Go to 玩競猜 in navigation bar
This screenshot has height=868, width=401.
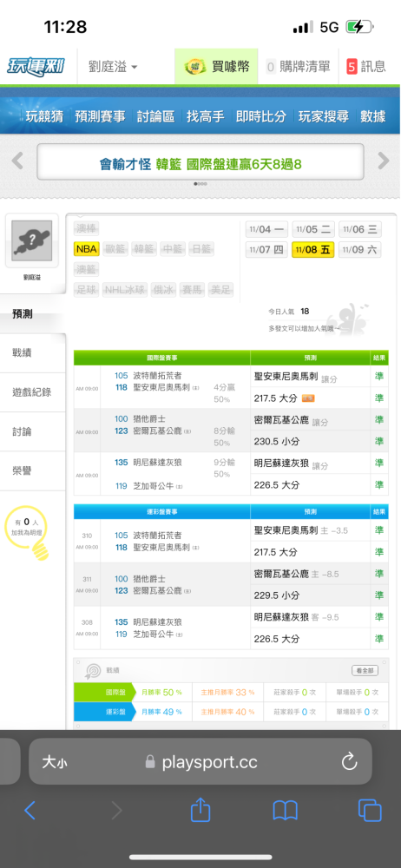[44, 116]
